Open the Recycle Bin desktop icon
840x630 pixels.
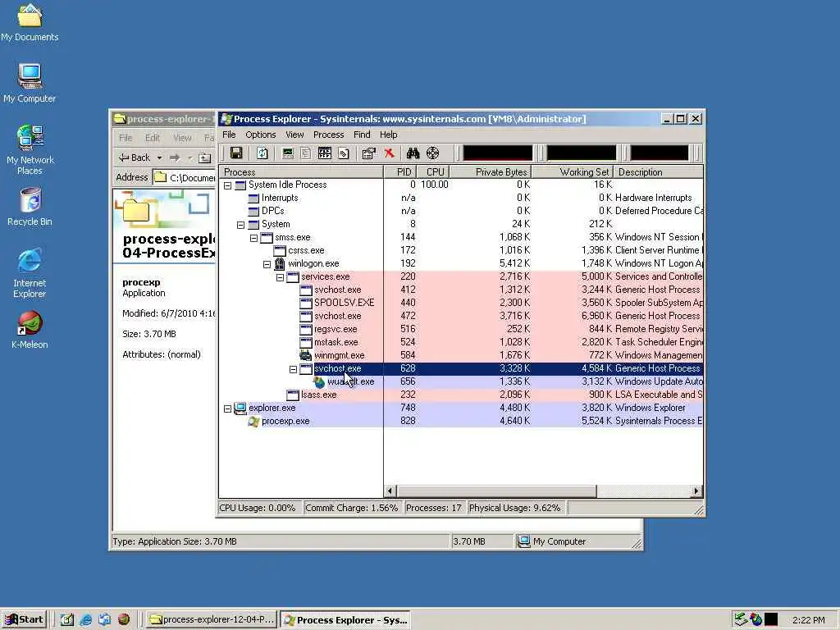(x=30, y=207)
